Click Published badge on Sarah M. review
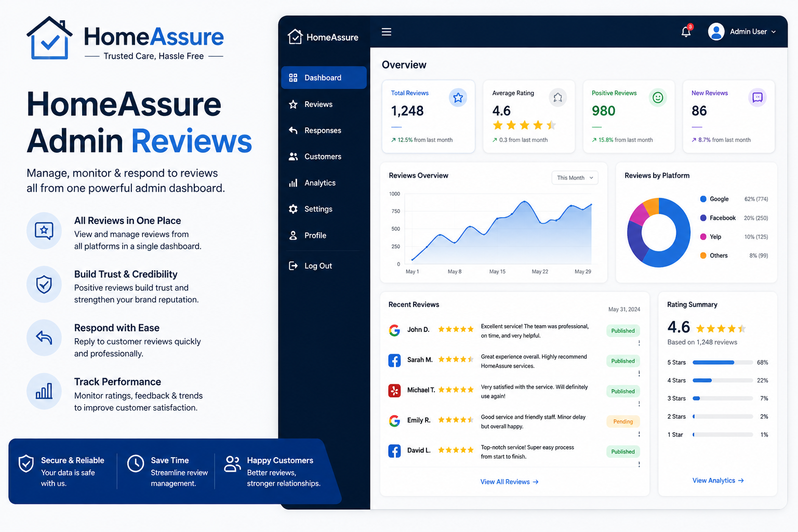798x532 pixels. point(623,361)
